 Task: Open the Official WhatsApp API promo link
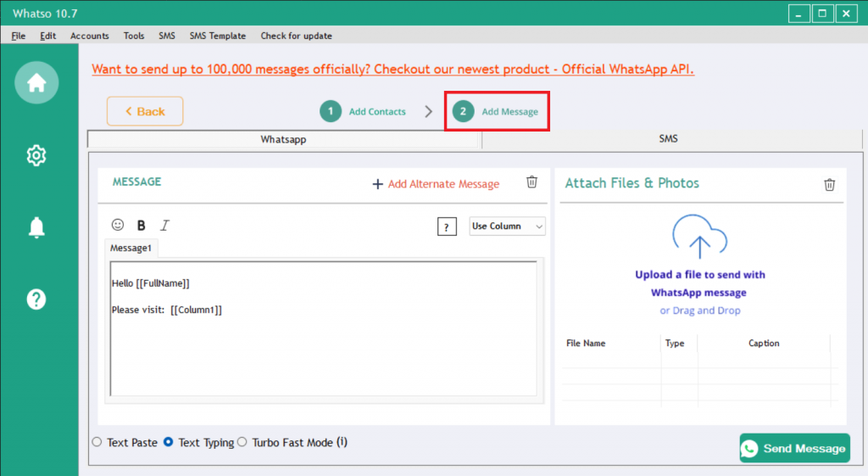tap(392, 70)
